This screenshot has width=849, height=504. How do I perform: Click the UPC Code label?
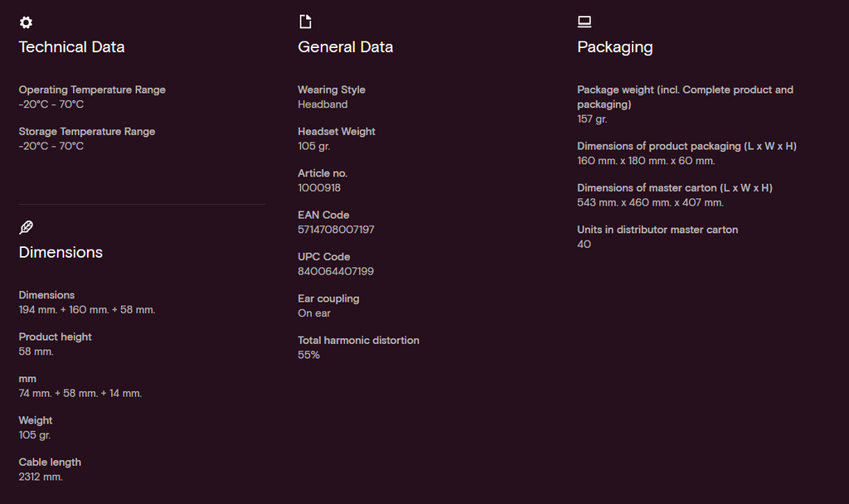tap(324, 257)
